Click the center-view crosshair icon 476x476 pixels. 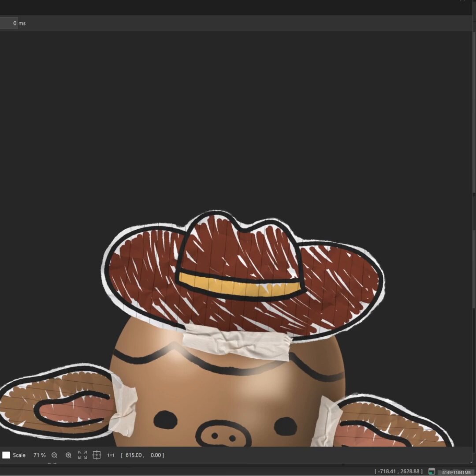tap(97, 455)
